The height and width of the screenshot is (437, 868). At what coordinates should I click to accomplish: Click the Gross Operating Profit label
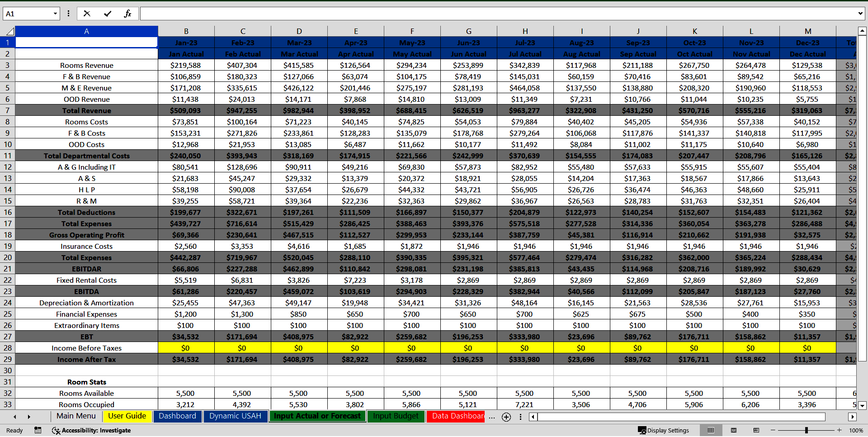coord(87,235)
